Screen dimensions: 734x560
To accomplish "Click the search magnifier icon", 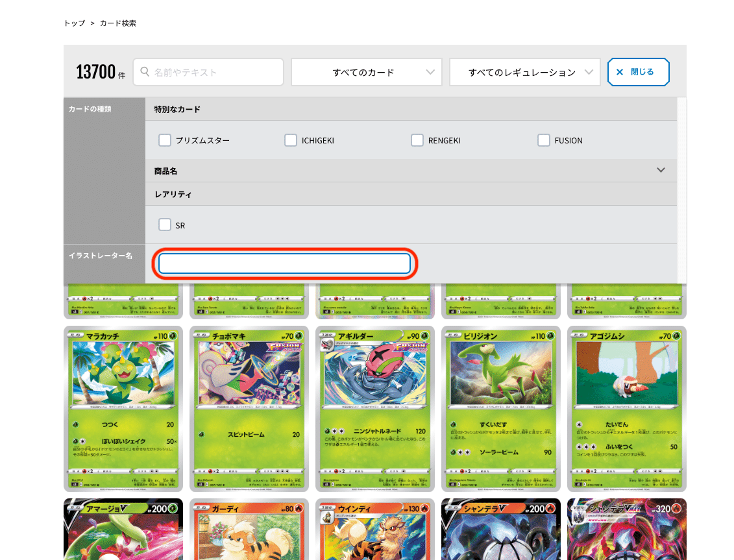I will click(145, 71).
